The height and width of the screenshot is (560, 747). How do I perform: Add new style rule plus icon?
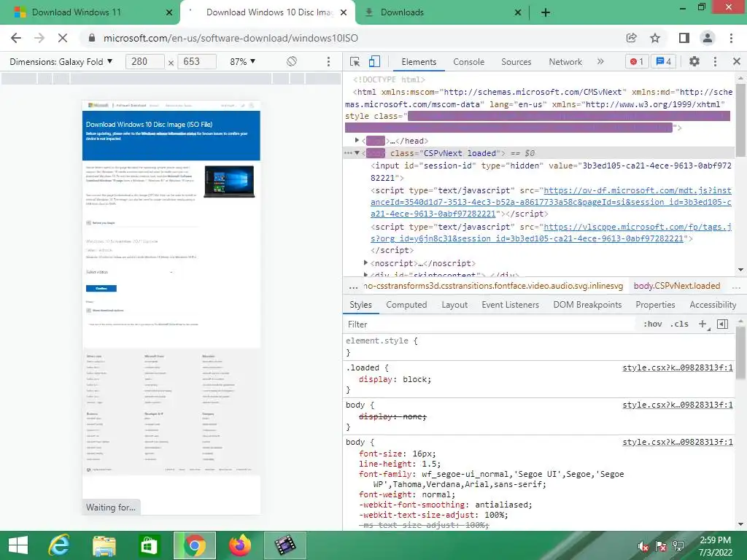(703, 324)
